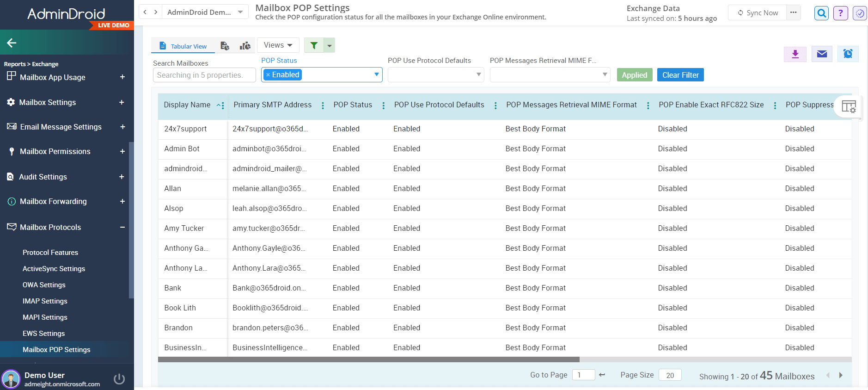Go to previous page arrow

point(828,375)
